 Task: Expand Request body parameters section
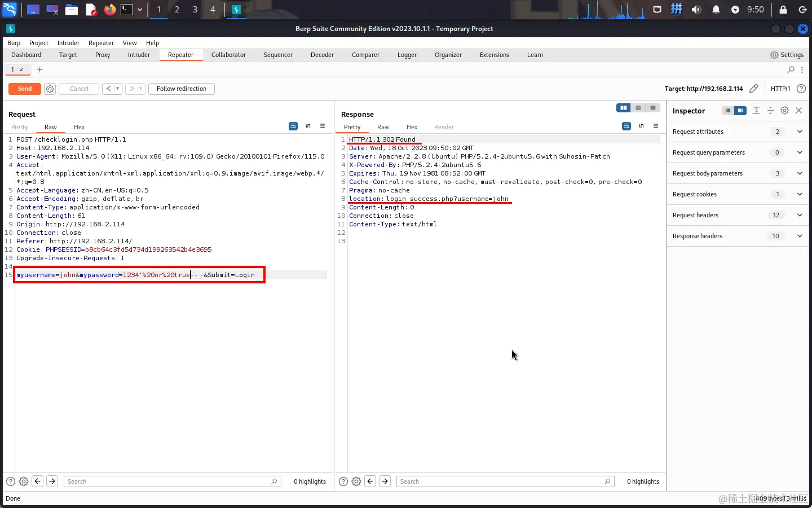pos(800,173)
